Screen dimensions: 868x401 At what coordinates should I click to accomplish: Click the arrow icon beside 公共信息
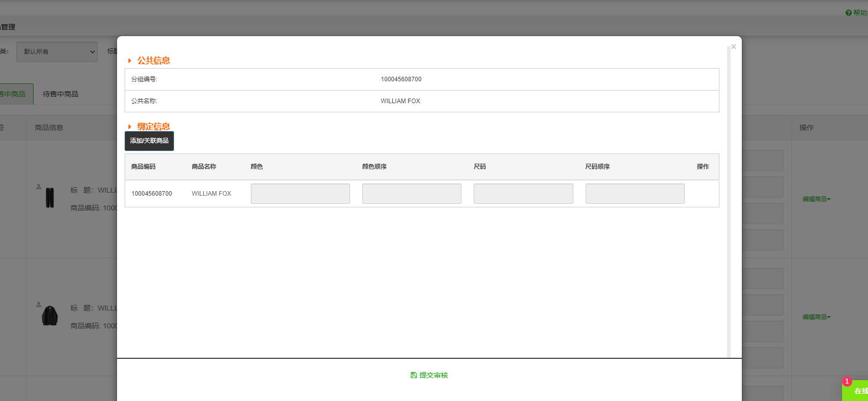click(x=130, y=60)
